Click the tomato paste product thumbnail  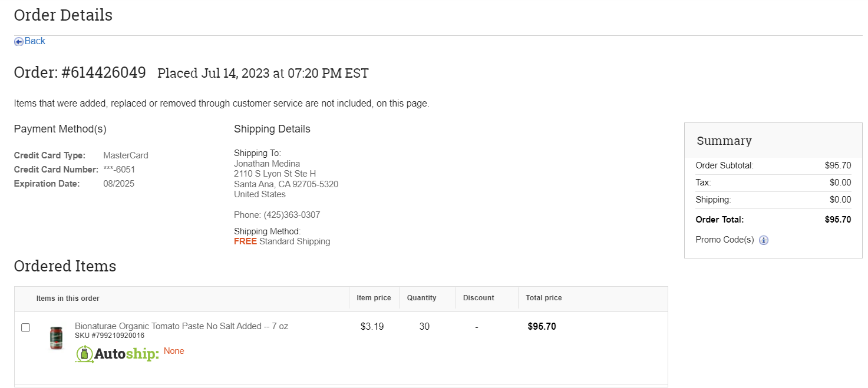(56, 338)
